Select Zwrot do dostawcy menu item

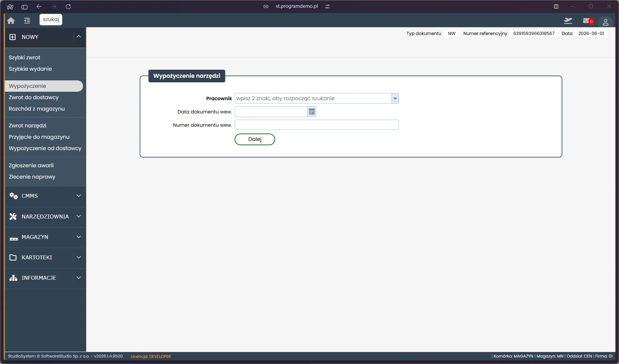click(x=34, y=97)
